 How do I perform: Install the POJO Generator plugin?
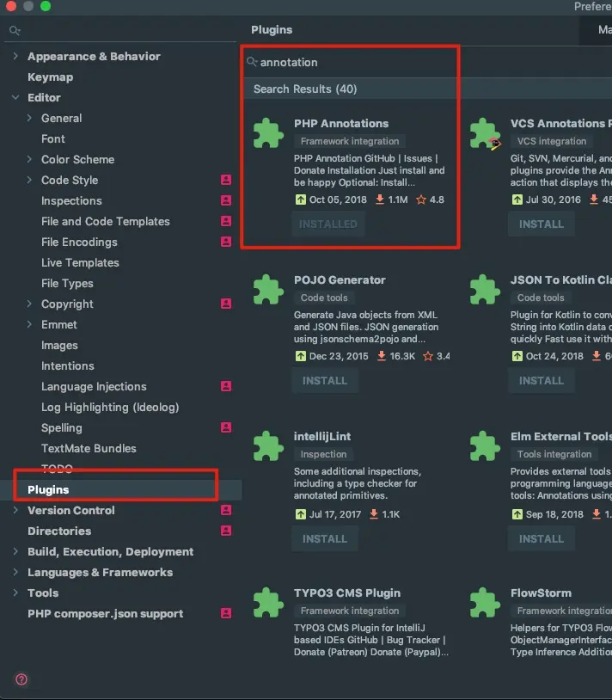(325, 380)
